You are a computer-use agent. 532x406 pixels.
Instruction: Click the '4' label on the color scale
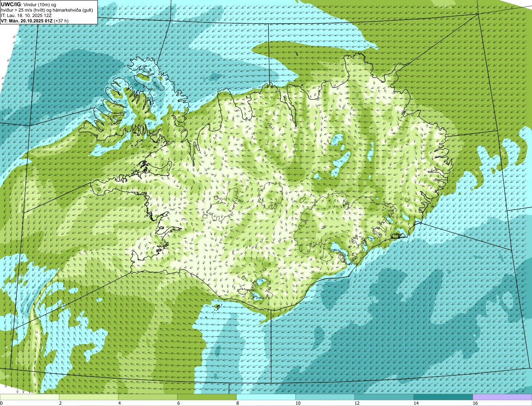[x=119, y=403]
